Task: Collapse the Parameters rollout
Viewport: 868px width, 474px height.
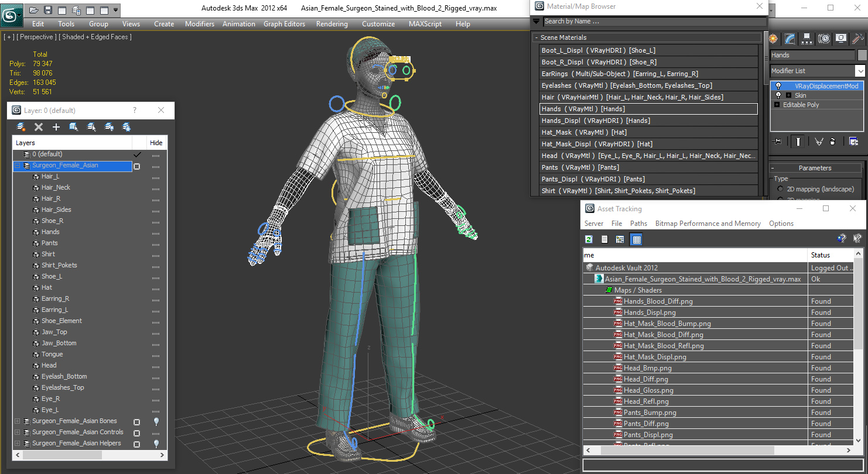Action: [x=815, y=168]
